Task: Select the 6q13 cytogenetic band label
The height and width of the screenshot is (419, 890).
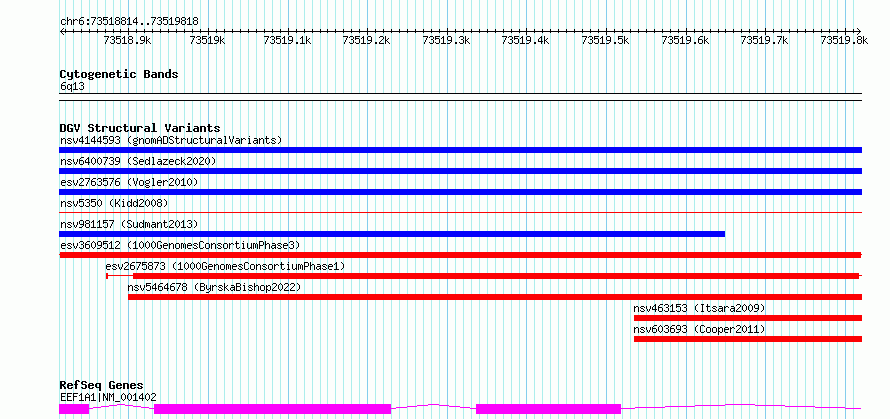Action: click(x=71, y=87)
